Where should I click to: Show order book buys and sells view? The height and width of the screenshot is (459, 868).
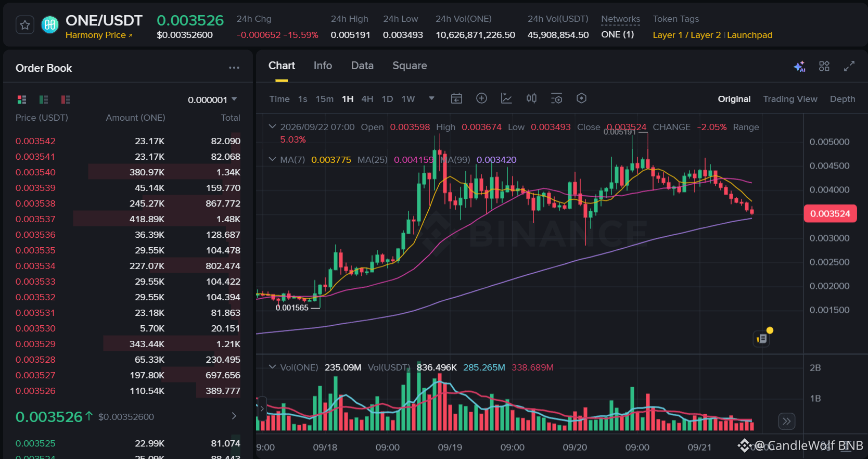tap(22, 99)
